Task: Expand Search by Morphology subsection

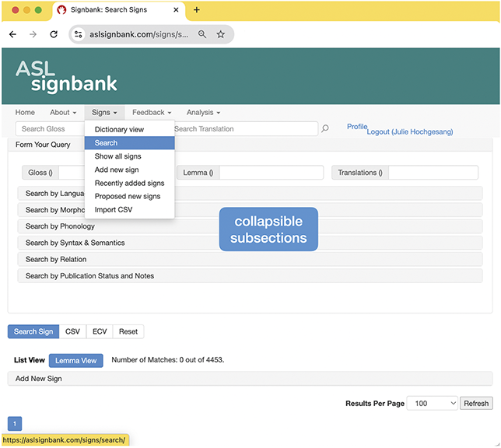Action: coord(250,210)
